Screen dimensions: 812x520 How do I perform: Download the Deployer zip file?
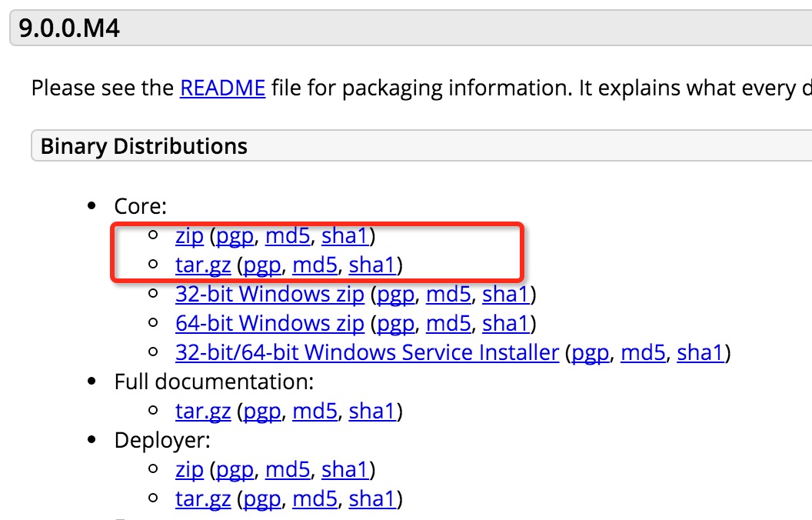click(189, 470)
